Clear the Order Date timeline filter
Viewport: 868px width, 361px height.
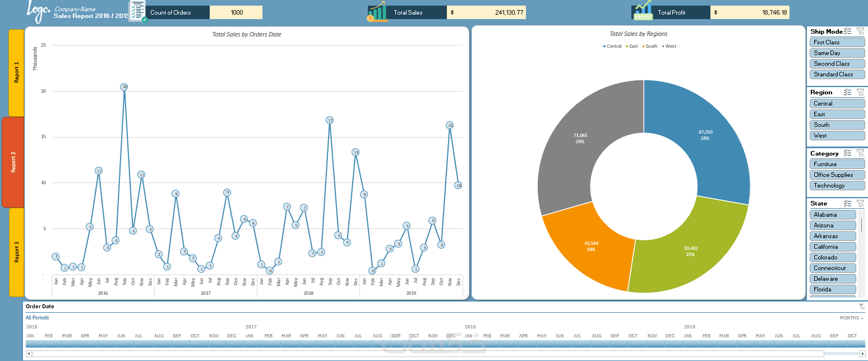861,307
